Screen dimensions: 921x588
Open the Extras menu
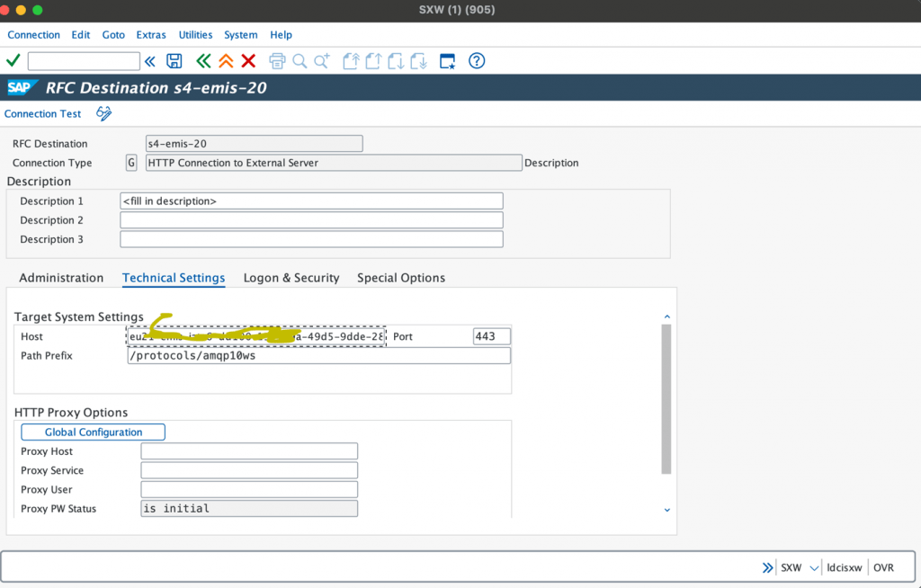pyautogui.click(x=151, y=35)
